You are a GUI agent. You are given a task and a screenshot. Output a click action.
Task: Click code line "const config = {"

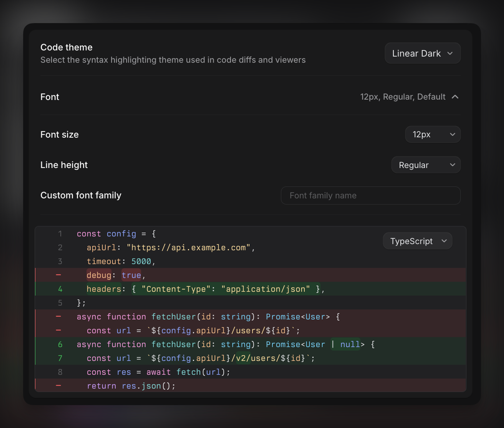click(250, 234)
